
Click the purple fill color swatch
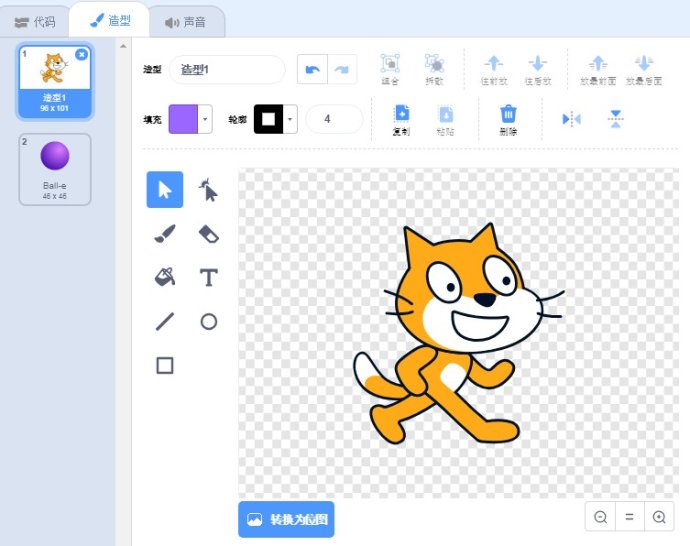(x=184, y=119)
